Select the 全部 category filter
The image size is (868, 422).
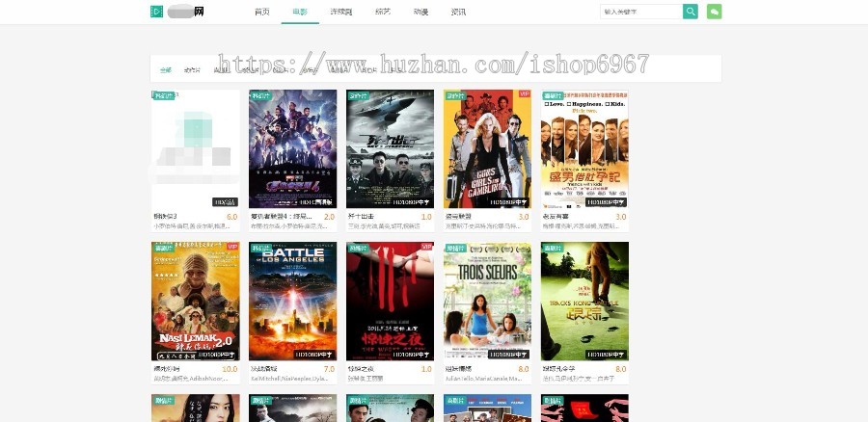[166, 70]
